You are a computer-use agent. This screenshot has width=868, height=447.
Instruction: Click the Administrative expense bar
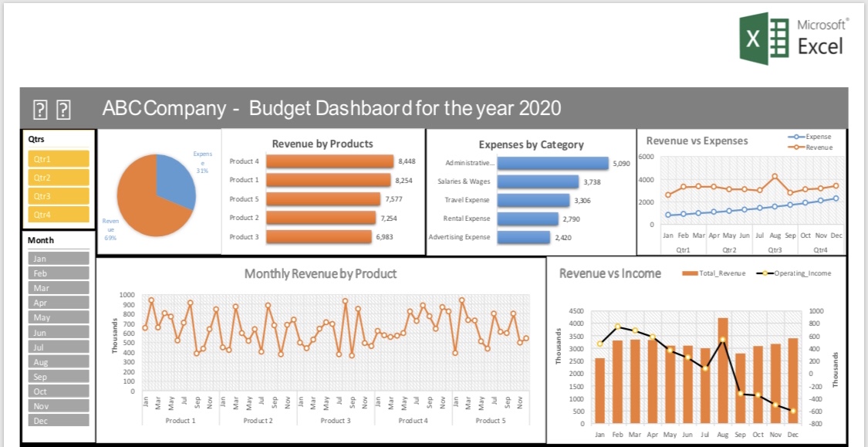click(x=552, y=164)
